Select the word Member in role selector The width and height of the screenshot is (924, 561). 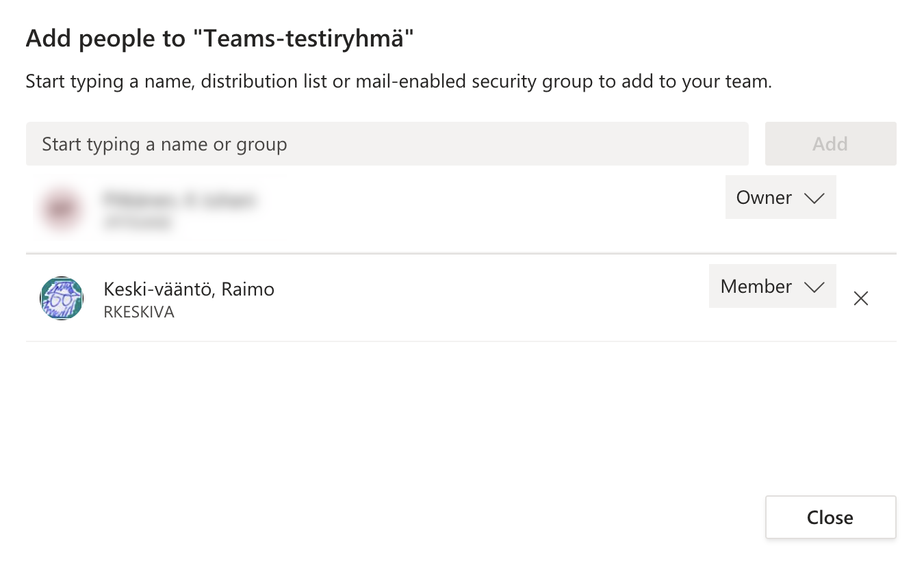click(x=756, y=287)
